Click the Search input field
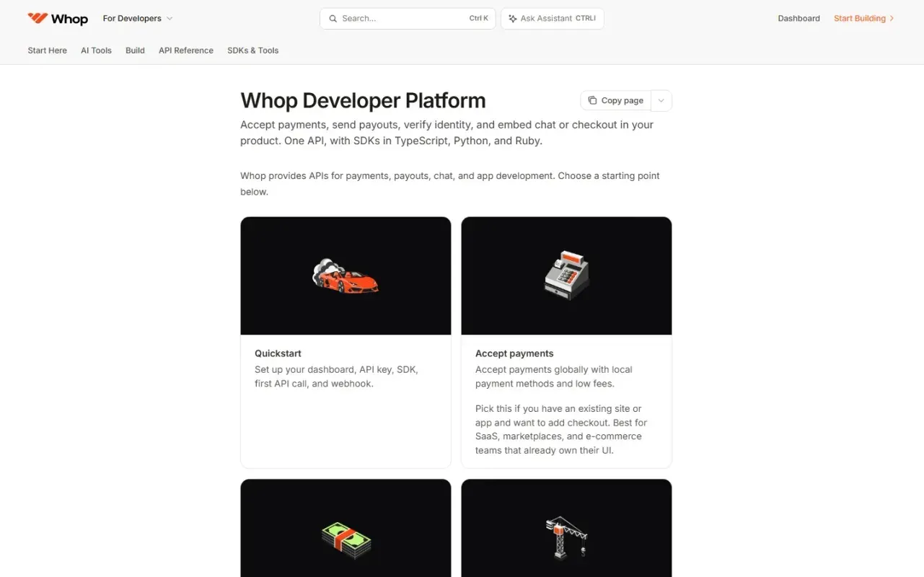924x577 pixels. pos(408,19)
